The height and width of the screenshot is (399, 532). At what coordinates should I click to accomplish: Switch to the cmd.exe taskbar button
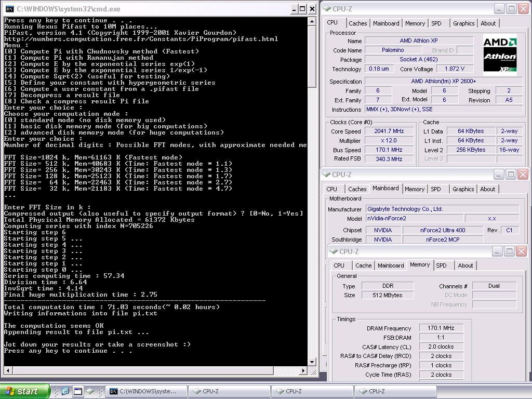[x=146, y=391]
